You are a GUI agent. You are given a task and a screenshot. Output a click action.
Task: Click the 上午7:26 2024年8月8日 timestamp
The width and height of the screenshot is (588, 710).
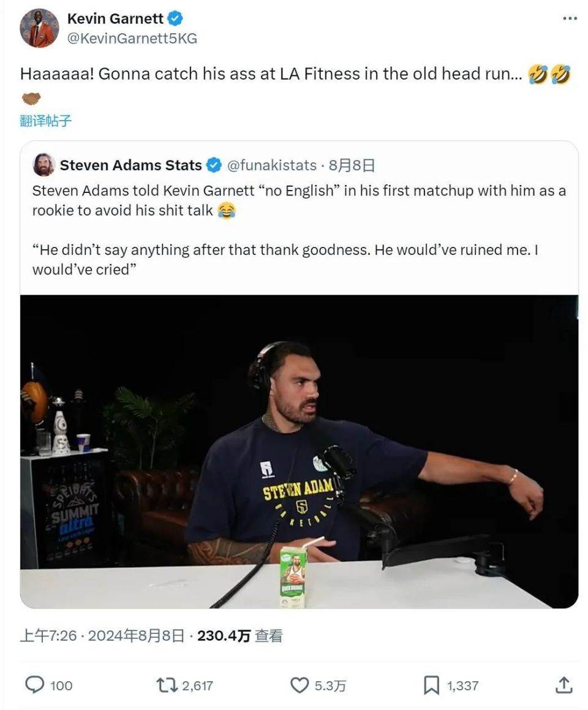(x=102, y=636)
